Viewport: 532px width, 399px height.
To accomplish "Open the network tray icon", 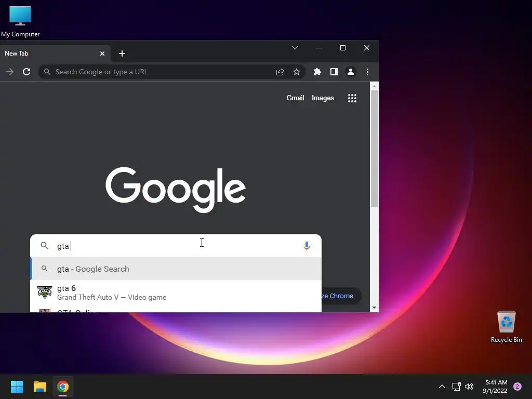I will [x=456, y=387].
